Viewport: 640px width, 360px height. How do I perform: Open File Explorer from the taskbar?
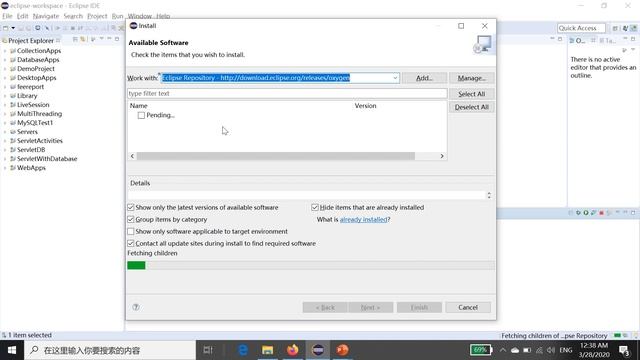coord(267,350)
